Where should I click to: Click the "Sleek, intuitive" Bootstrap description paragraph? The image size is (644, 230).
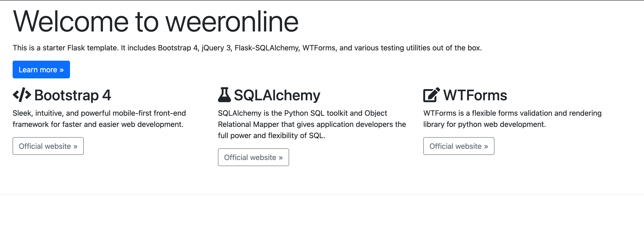pyautogui.click(x=99, y=118)
